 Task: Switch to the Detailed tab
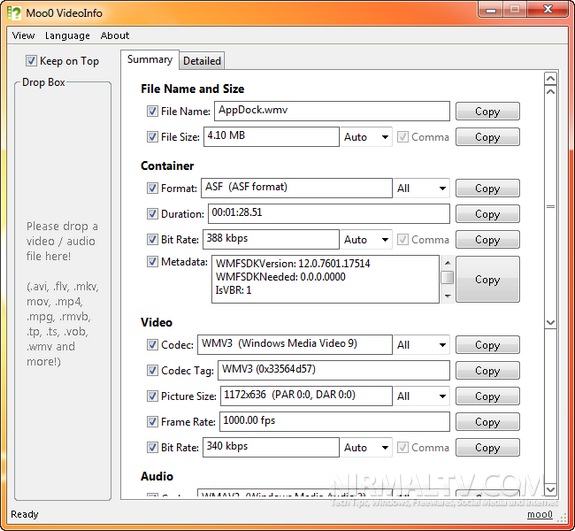tap(202, 61)
